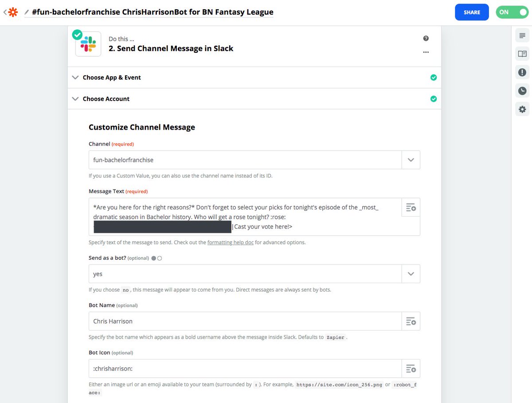Turn the Zap ON toggle off
The image size is (532, 403).
(512, 12)
